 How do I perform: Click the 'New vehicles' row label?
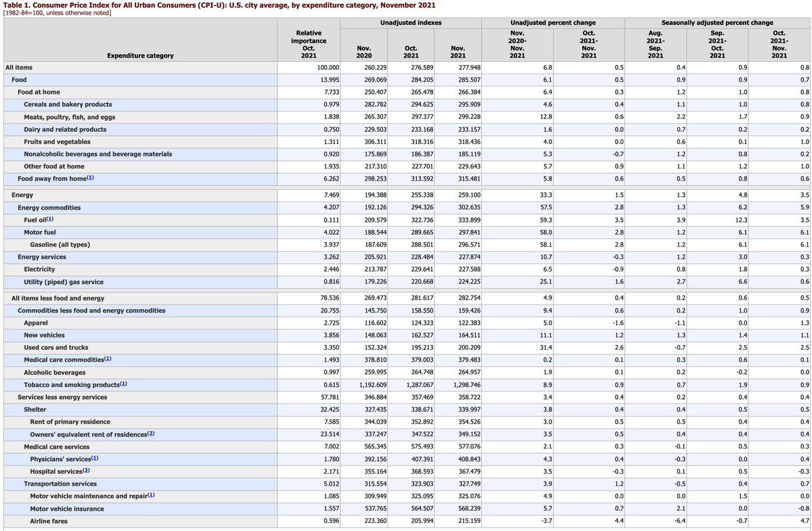(44, 336)
